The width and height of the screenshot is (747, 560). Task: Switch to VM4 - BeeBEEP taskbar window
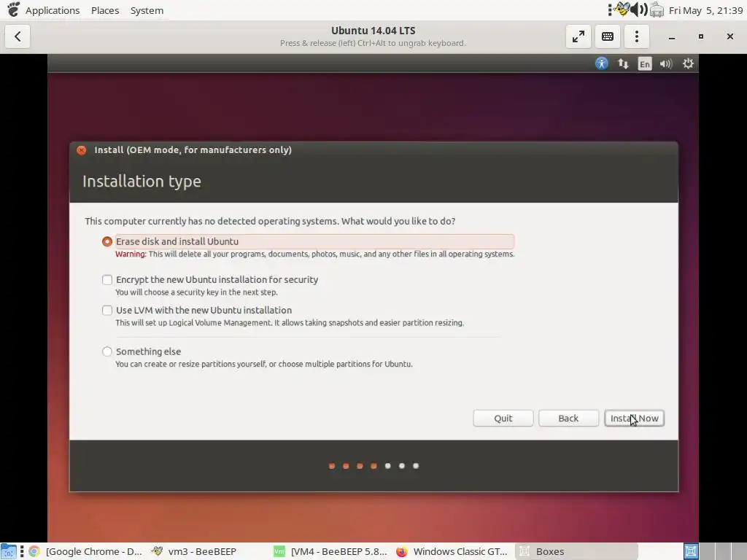click(x=330, y=551)
